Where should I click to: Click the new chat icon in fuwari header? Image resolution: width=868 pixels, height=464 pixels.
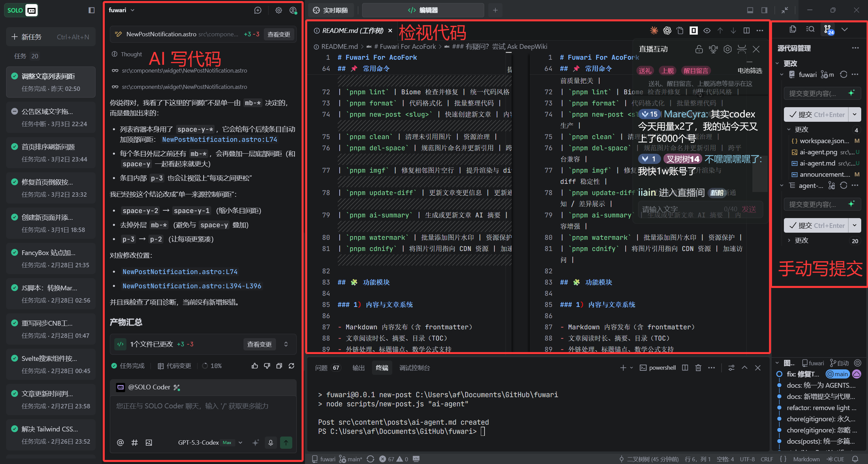click(258, 10)
